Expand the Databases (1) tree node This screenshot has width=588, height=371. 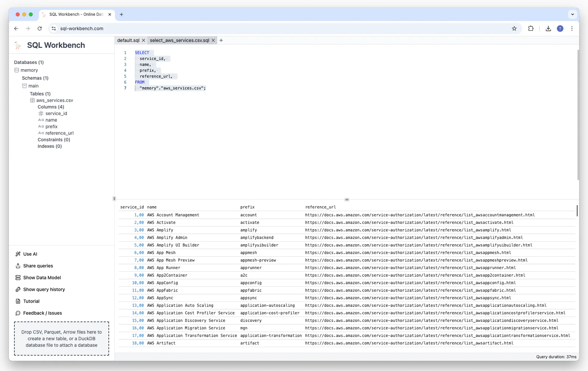(29, 63)
